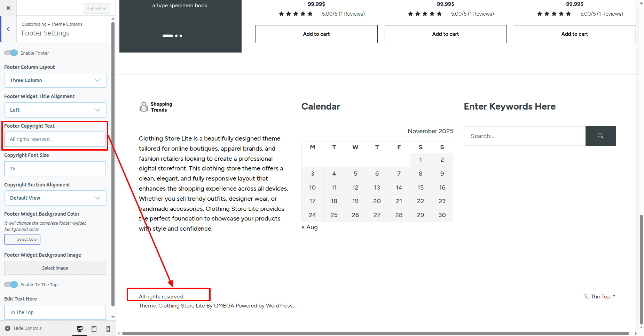Click the search magnifier button in footer
The height and width of the screenshot is (336, 644).
pyautogui.click(x=600, y=136)
